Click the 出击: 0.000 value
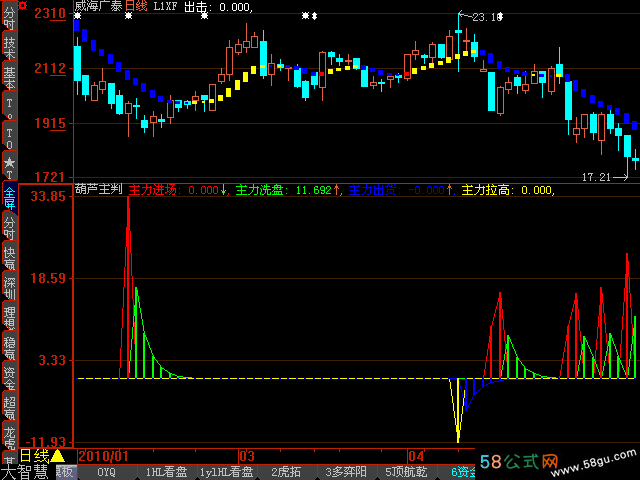640x480 pixels. tap(218, 7)
